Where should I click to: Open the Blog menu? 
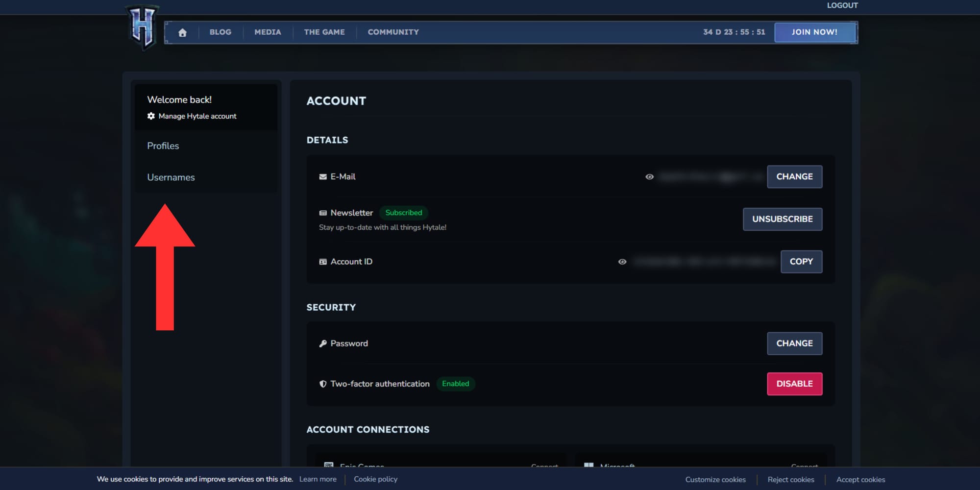click(x=220, y=32)
